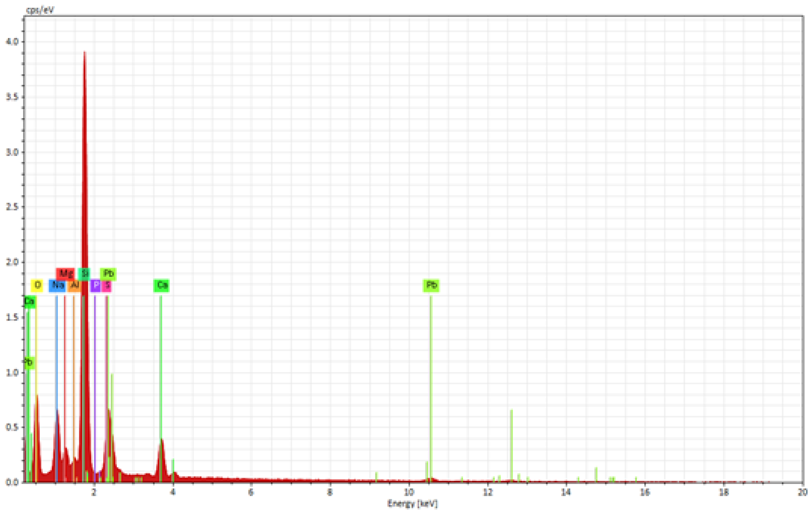Click the Energy [keV] axis title
812x515 pixels.
[x=412, y=504]
